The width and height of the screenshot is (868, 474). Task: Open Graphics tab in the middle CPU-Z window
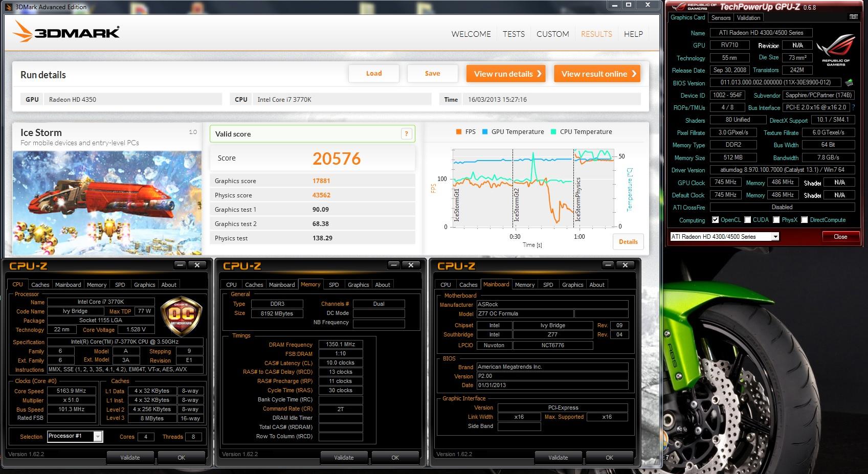(x=358, y=285)
